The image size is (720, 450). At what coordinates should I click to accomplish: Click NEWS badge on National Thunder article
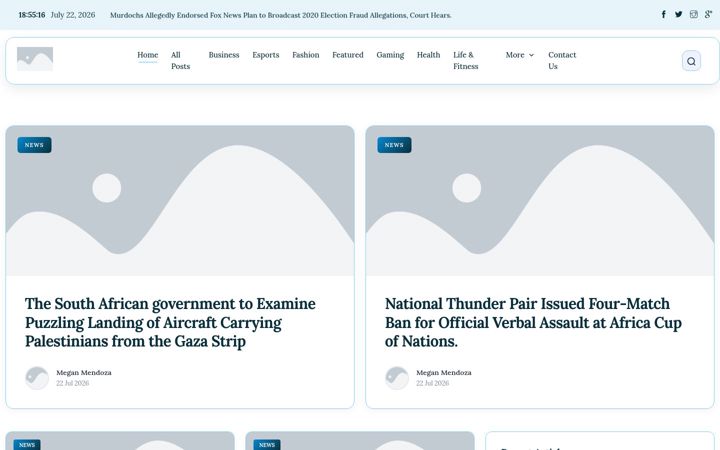pos(394,145)
